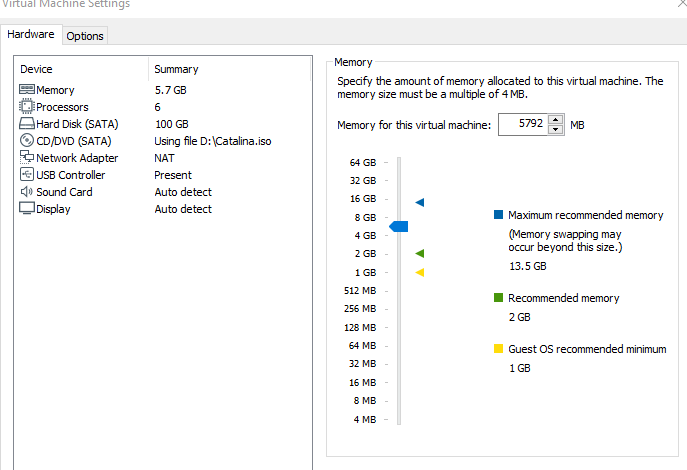Screen dimensions: 687x470
Task: Select the USB Controller icon
Action: coord(27,175)
